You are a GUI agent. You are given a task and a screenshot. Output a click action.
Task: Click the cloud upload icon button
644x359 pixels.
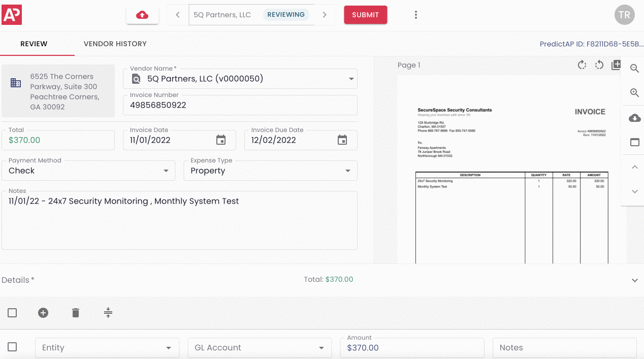[142, 15]
